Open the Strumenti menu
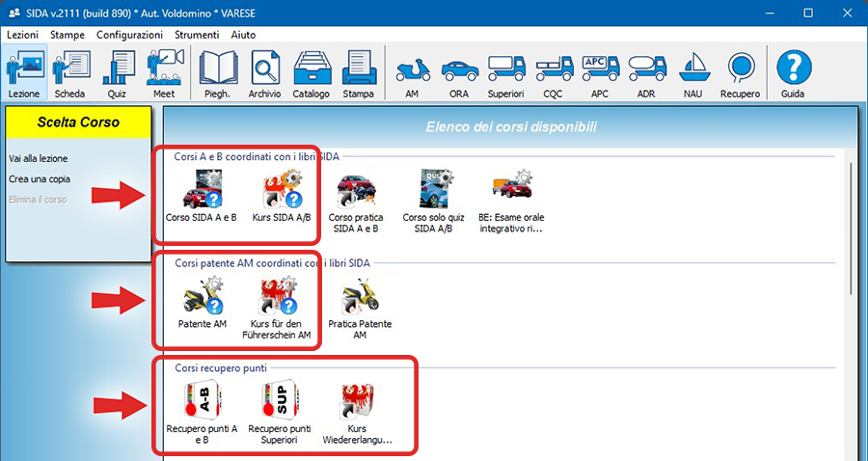The width and height of the screenshot is (868, 461). pos(199,35)
